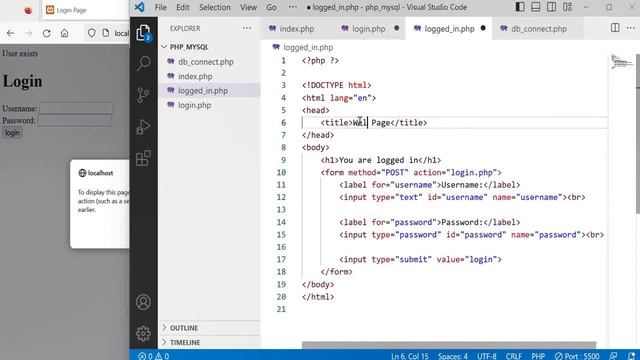640x360 pixels.
Task: Click errors and warnings status bar indicator
Action: point(153,356)
